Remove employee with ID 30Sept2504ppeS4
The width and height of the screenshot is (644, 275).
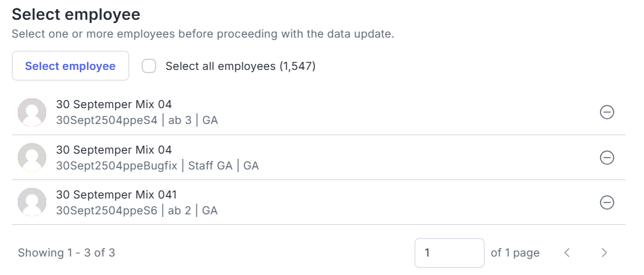pyautogui.click(x=607, y=112)
